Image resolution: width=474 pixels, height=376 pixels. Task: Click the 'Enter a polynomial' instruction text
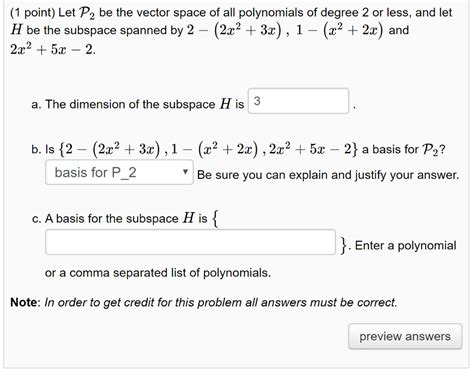click(x=405, y=246)
